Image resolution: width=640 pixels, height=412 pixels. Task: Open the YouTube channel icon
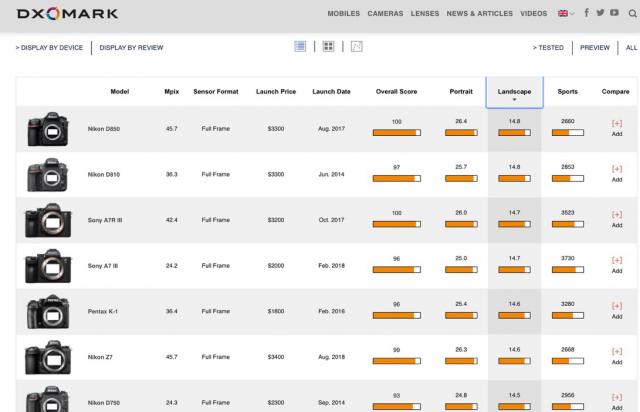(613, 14)
